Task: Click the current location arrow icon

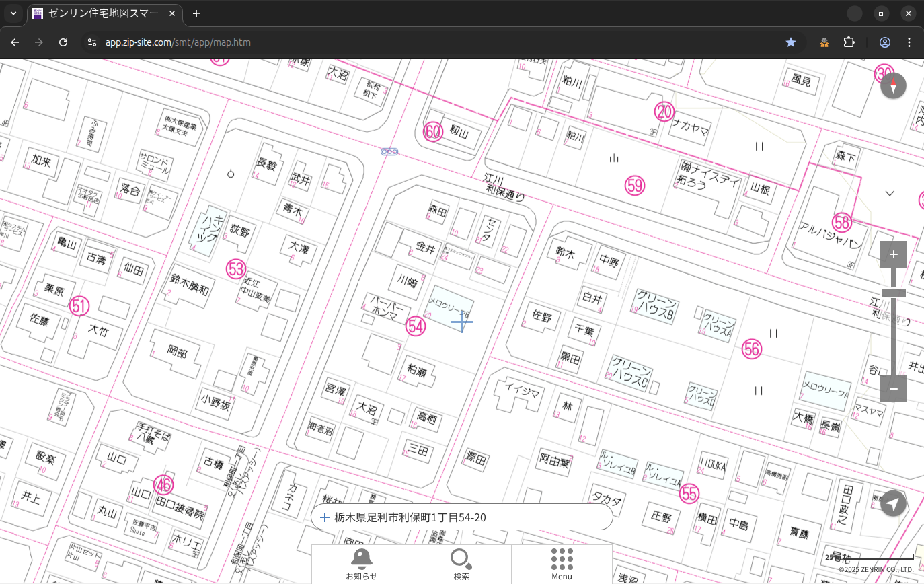Action: coord(893,503)
